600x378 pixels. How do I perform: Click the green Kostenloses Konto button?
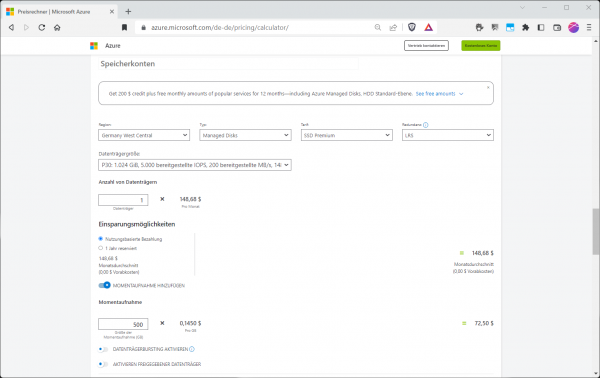[481, 46]
